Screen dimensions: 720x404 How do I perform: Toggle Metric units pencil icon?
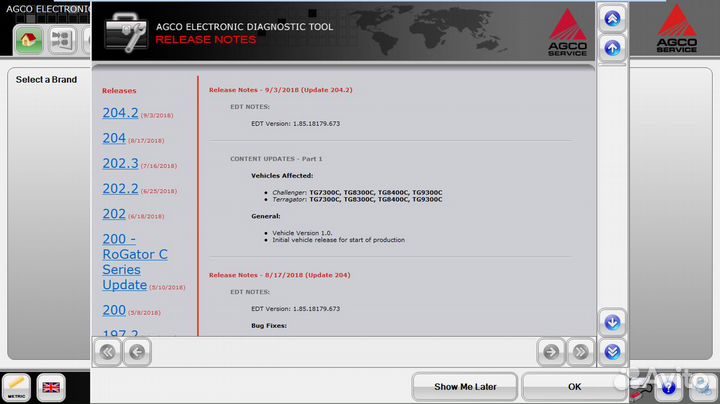[x=17, y=387]
